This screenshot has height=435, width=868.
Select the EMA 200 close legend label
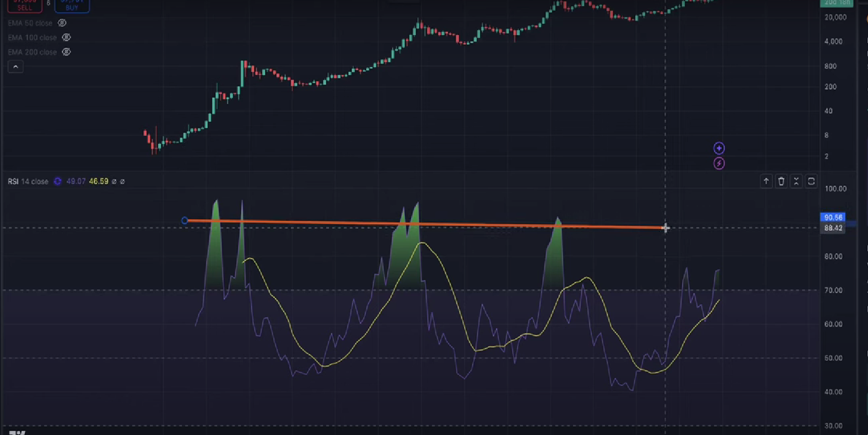pyautogui.click(x=32, y=52)
